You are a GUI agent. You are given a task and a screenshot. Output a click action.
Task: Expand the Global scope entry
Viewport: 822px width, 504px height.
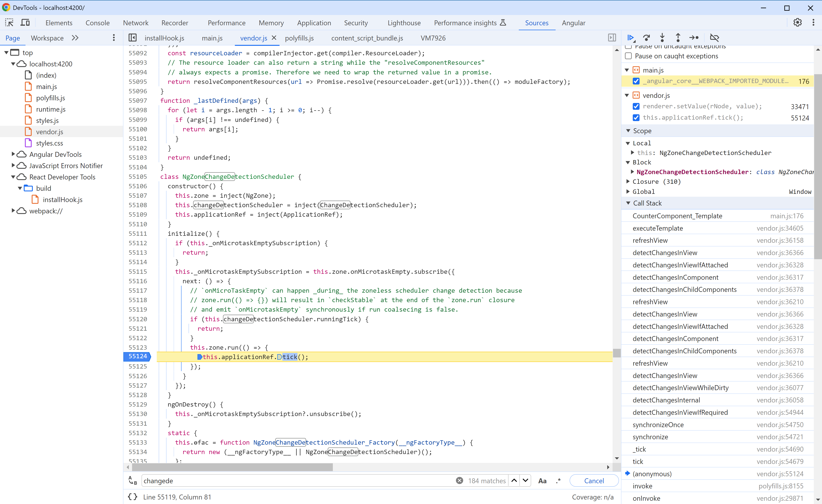coord(628,191)
